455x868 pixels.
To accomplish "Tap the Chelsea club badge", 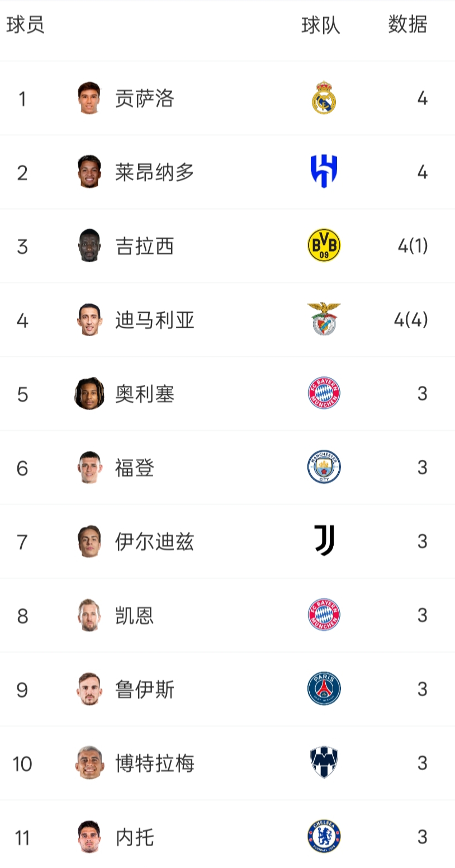I will (324, 836).
